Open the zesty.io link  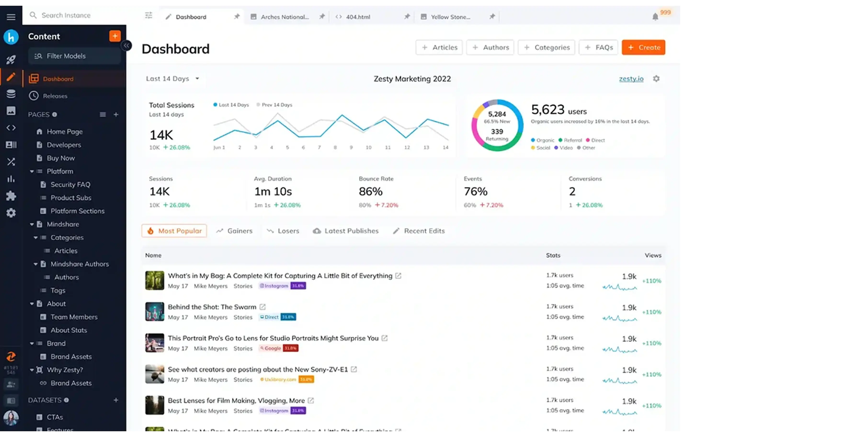(x=631, y=79)
